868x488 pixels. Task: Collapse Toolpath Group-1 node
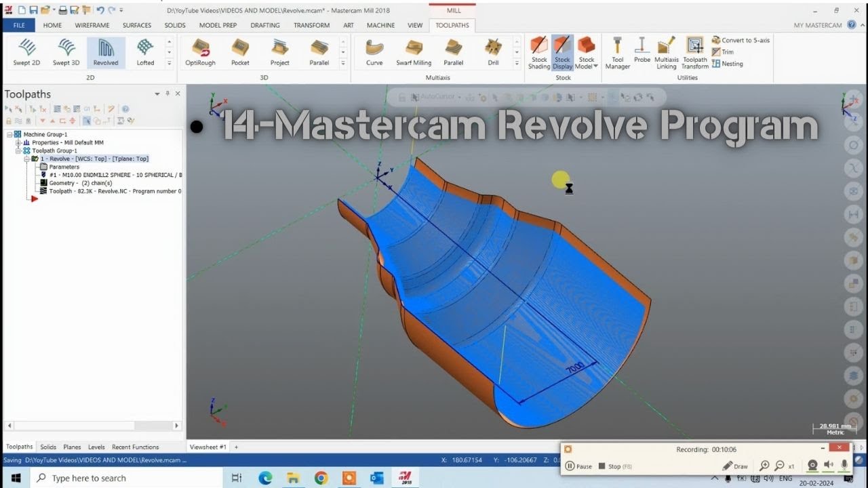[18, 150]
